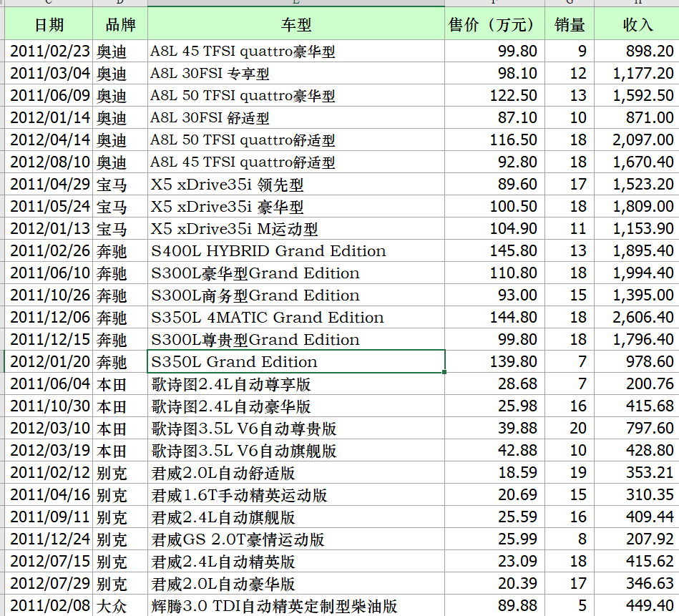Image resolution: width=679 pixels, height=616 pixels.
Task: Click cell 君威GS 2.0T豪情运动版
Action: pyautogui.click(x=295, y=539)
